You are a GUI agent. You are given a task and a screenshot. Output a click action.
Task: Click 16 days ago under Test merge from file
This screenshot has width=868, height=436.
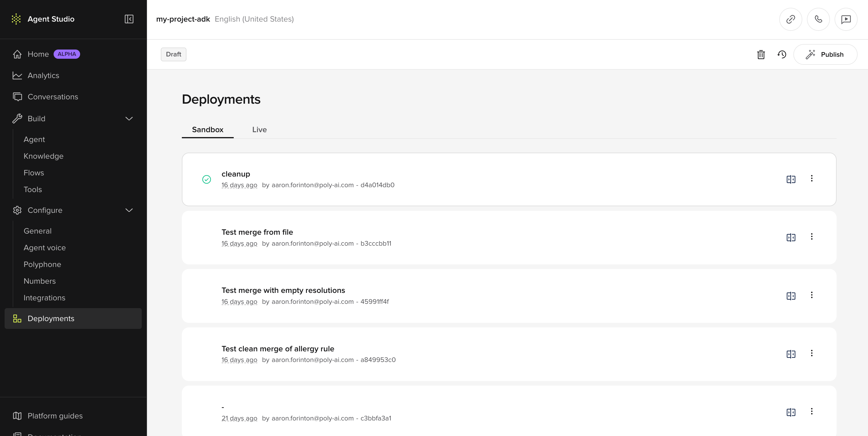point(239,243)
